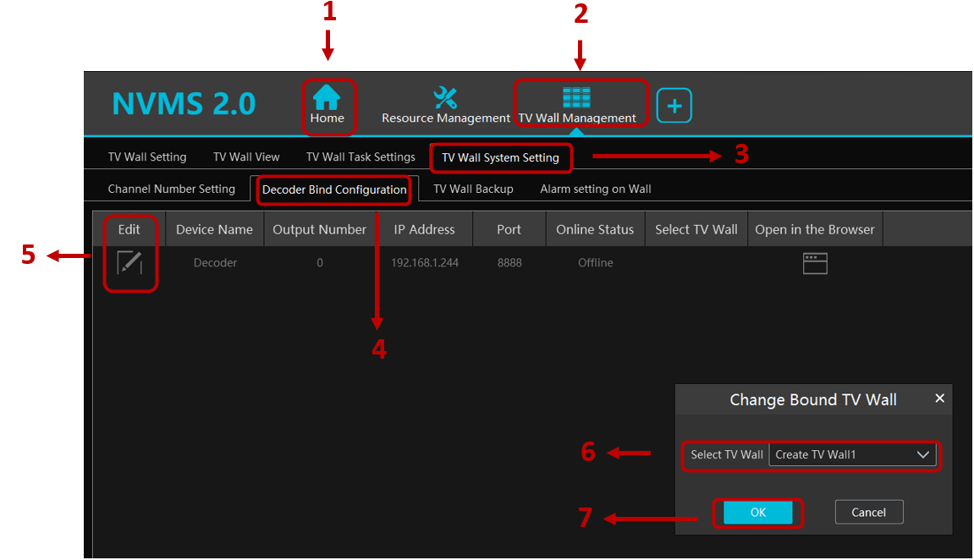
Task: Close the Change Bound TV Wall dialog
Action: (x=939, y=398)
